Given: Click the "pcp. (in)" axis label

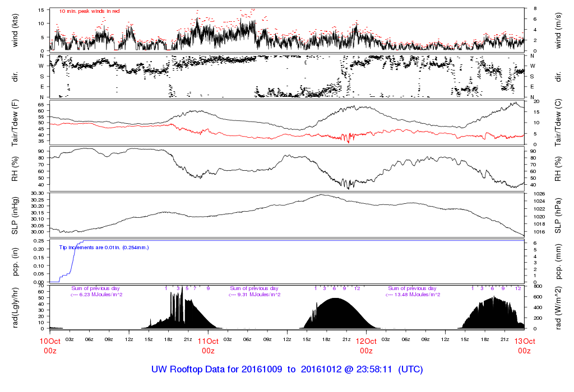Looking at the screenshot, I should [x=16, y=260].
